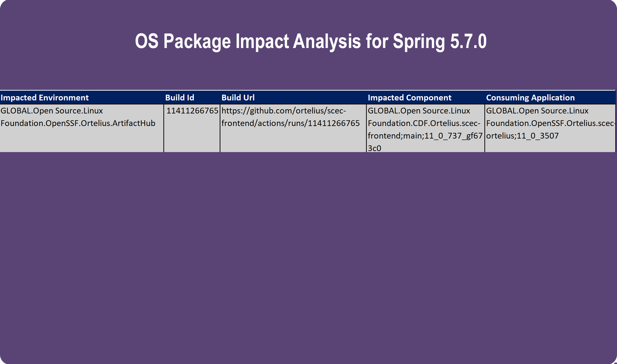Click empty space below 11411266765 in Build Id cell

pos(192,137)
